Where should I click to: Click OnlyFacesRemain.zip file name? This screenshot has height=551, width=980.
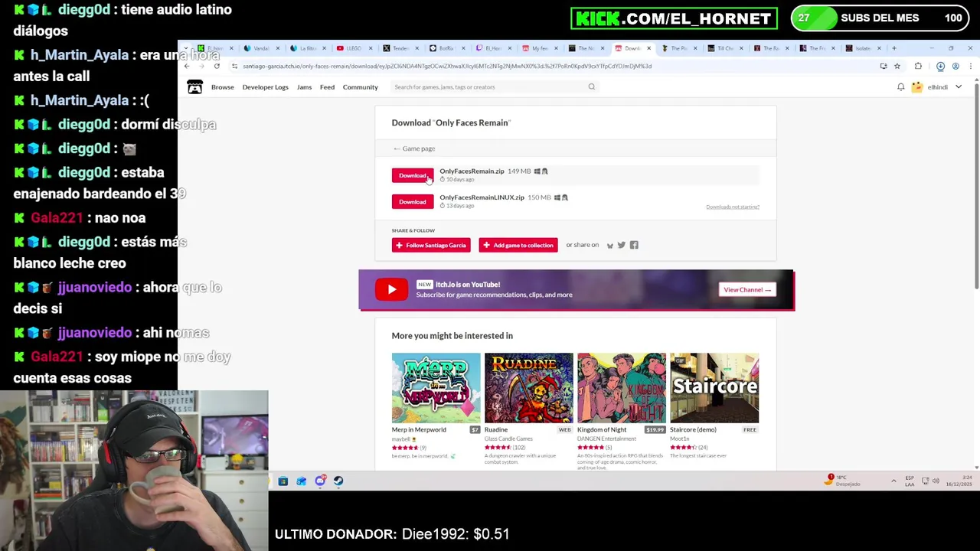tap(472, 171)
